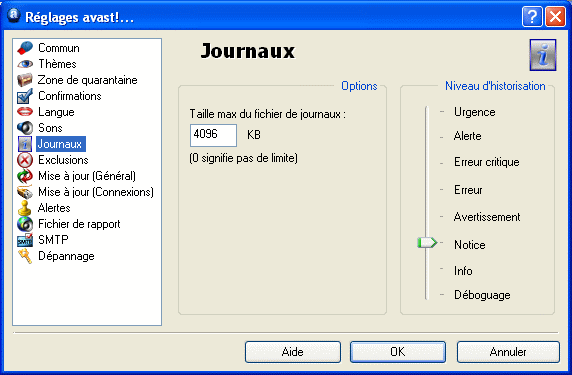Click the Notice level label
The image size is (572, 375).
click(x=469, y=245)
